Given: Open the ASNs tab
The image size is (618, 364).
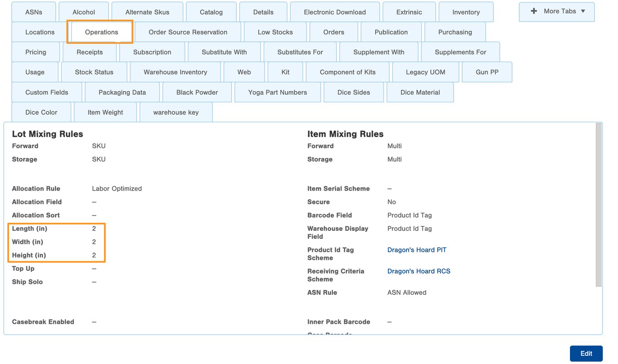Looking at the screenshot, I should [x=34, y=12].
